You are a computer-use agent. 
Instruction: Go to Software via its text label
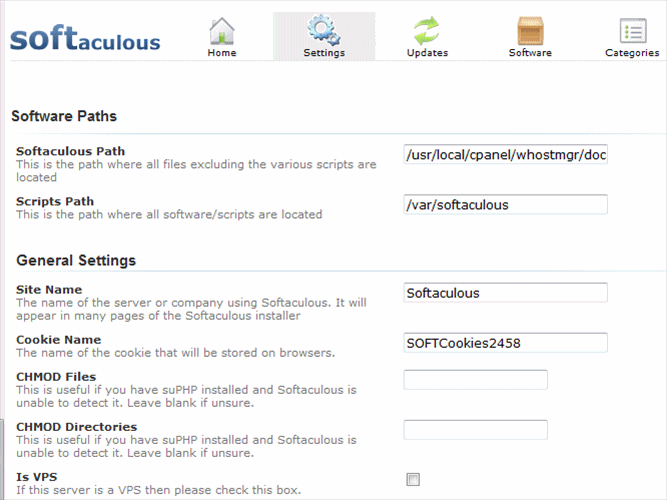(529, 53)
